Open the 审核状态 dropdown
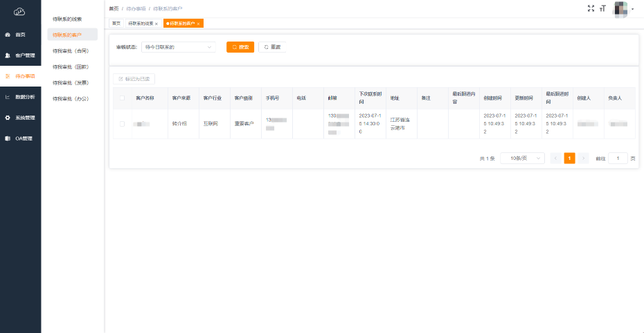644x333 pixels. (178, 47)
